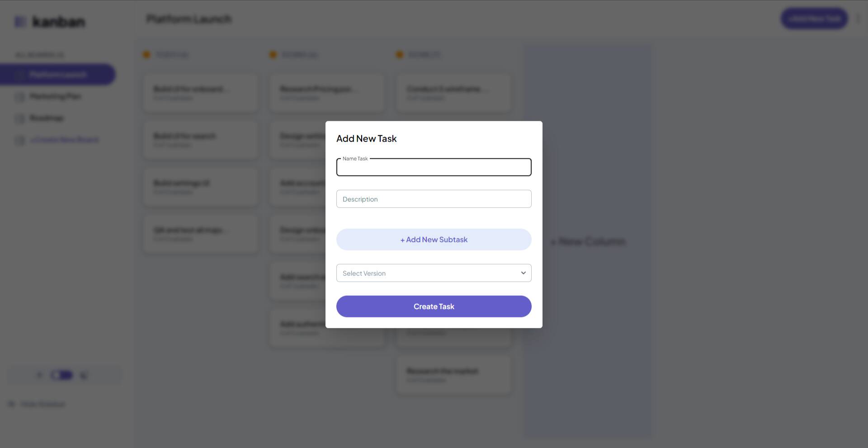Click into the Description field
Viewport: 868px width, 448px height.
pyautogui.click(x=434, y=199)
